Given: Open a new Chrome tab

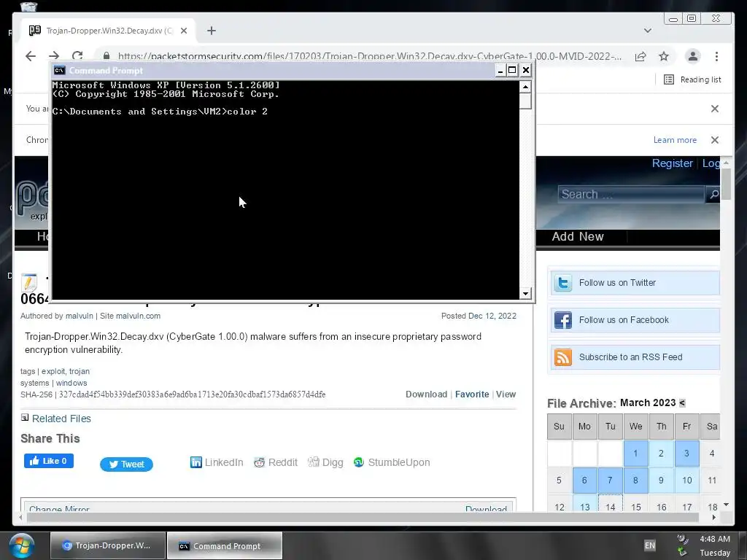Looking at the screenshot, I should (212, 31).
